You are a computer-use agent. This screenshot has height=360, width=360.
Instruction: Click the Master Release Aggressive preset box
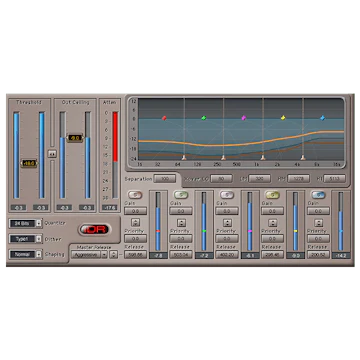(86, 254)
